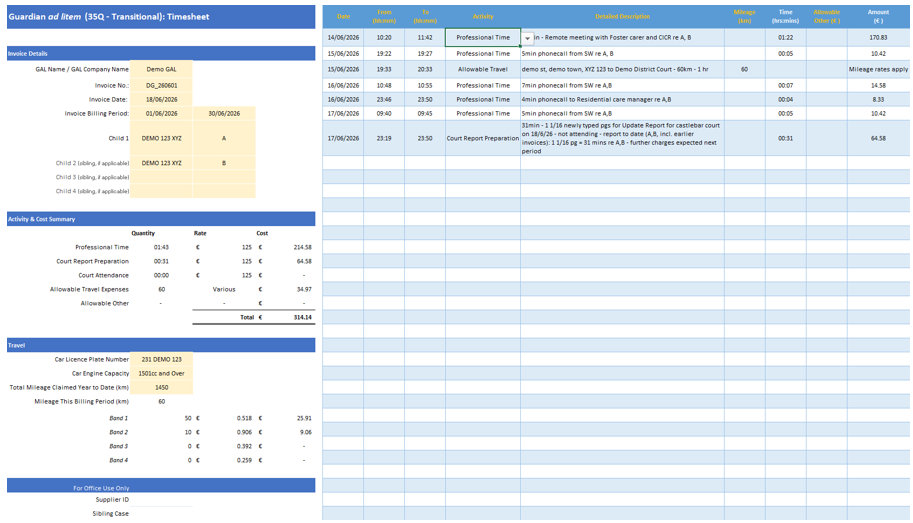Click the Court Report Preparation activity cell in the timesheet table

(x=483, y=138)
